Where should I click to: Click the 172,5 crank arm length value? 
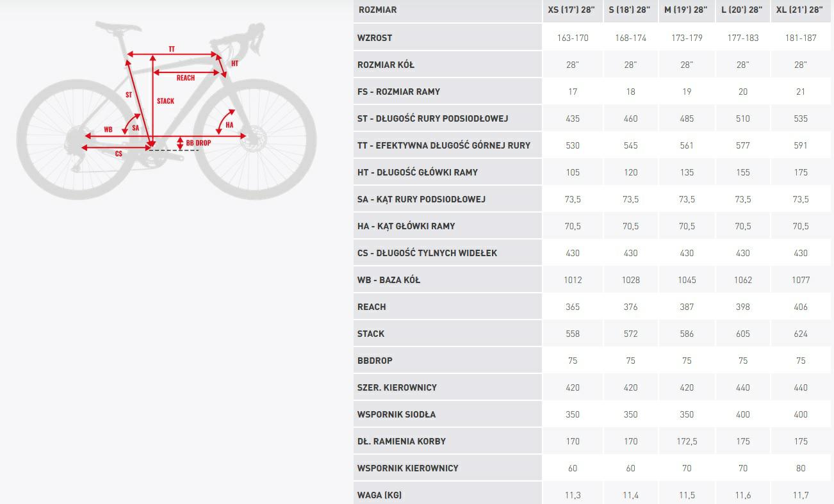[x=687, y=441]
